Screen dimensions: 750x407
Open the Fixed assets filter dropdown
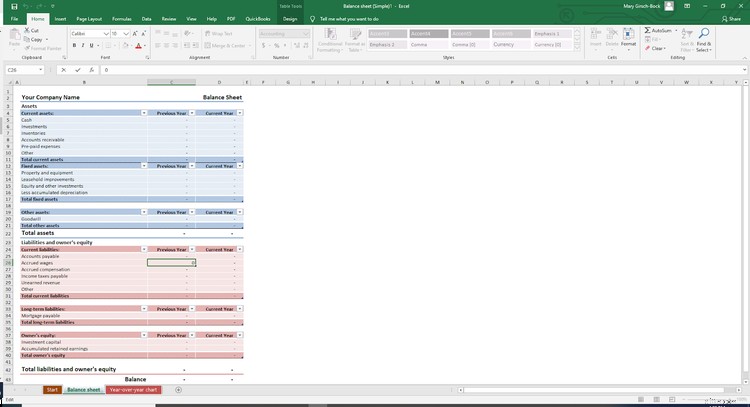click(144, 166)
